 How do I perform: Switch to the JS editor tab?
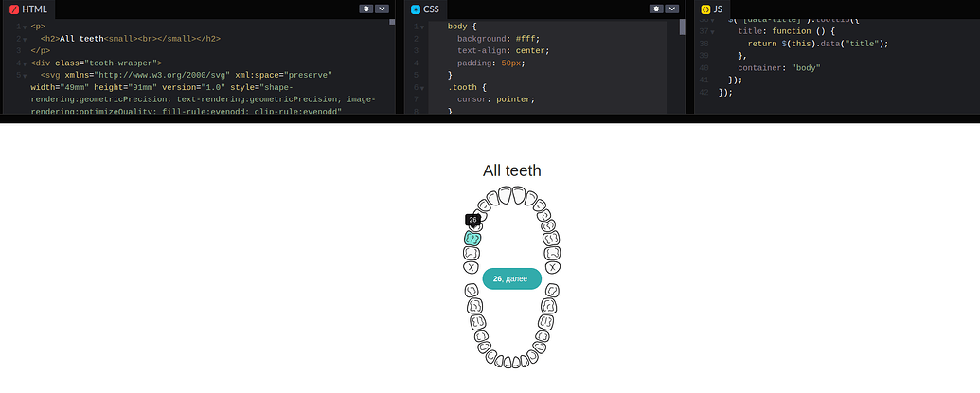tap(712, 9)
